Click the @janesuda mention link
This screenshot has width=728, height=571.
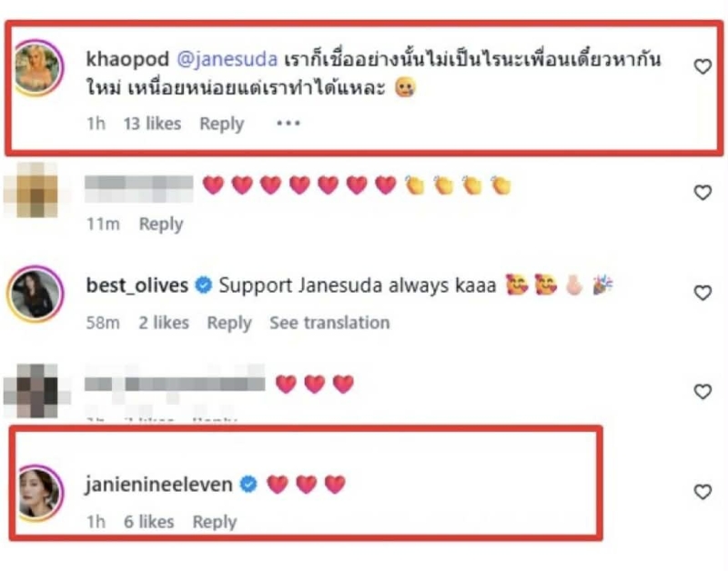227,59
